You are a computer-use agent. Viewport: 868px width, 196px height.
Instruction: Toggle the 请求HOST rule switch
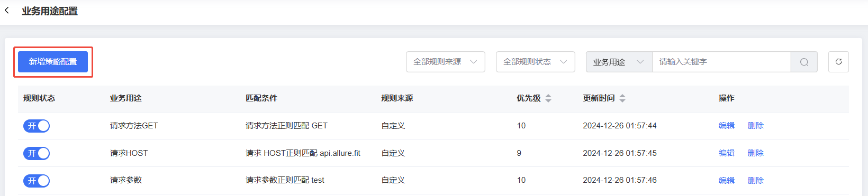pyautogui.click(x=37, y=153)
